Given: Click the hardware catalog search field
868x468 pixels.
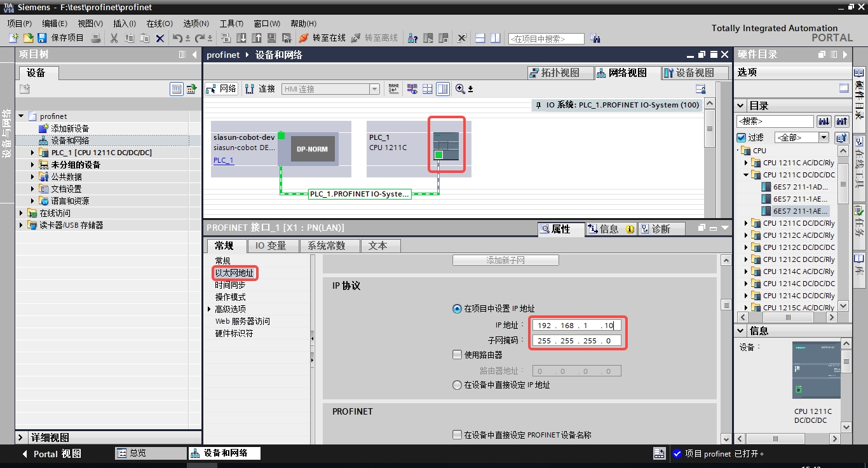Looking at the screenshot, I should 775,121.
